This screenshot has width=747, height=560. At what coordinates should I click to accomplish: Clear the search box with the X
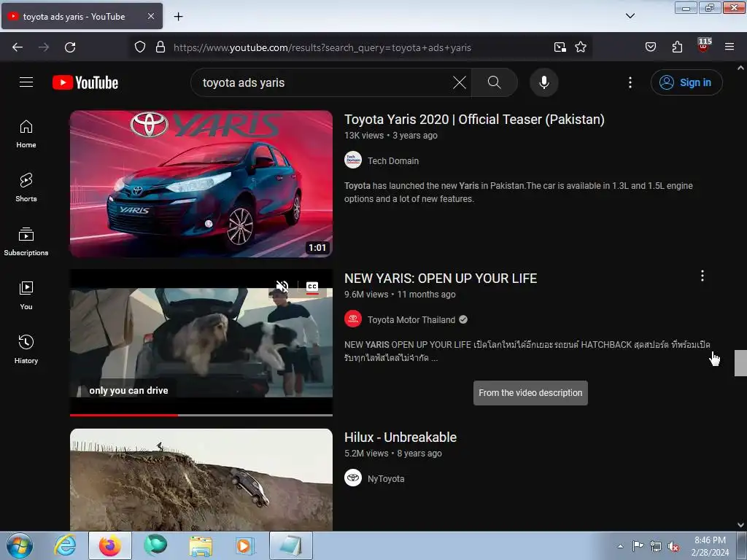pos(460,82)
